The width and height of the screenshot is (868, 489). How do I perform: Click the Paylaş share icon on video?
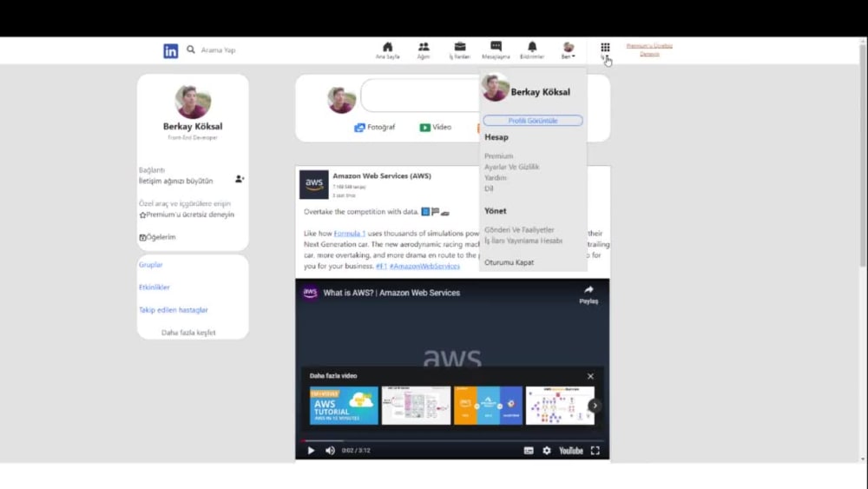589,294
